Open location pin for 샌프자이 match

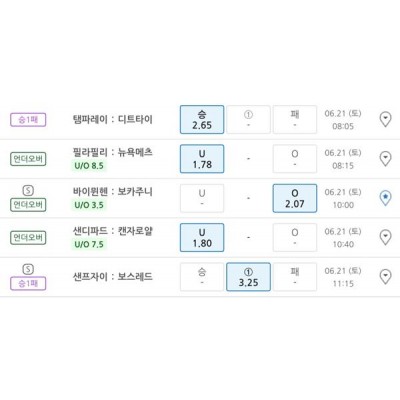pyautogui.click(x=386, y=277)
